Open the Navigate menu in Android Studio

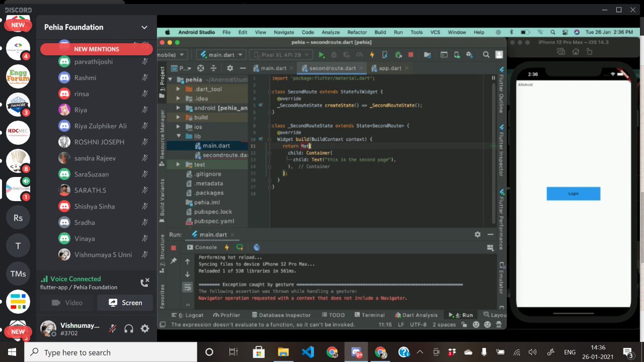coord(284,32)
